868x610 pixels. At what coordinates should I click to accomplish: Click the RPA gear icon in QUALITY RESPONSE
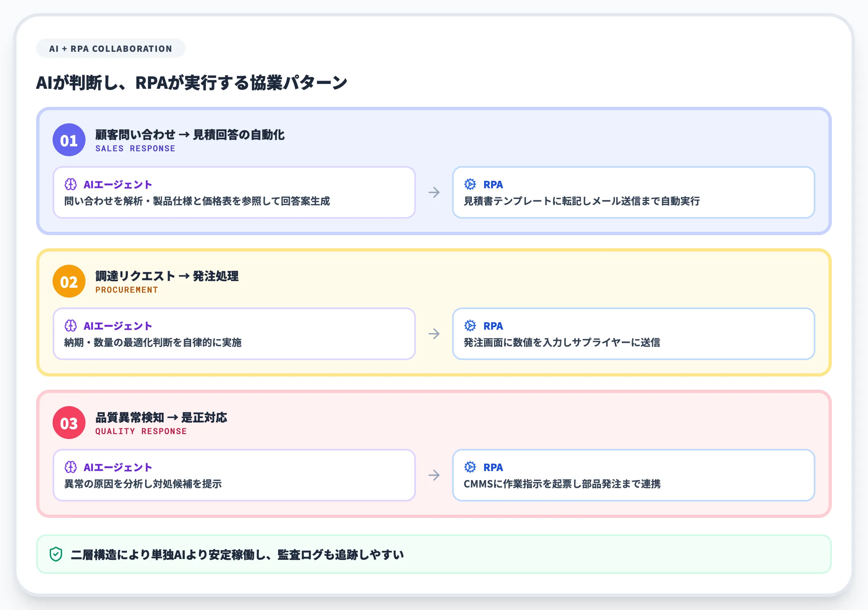(470, 467)
